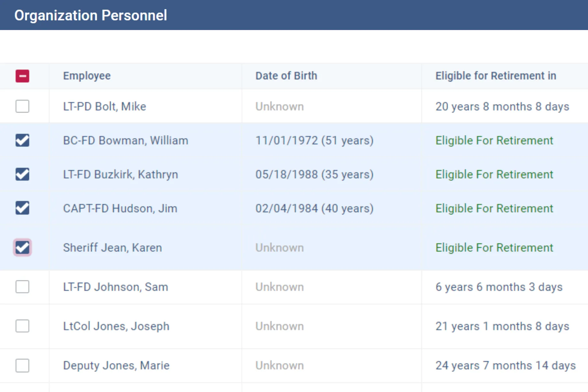Uncheck Bowman, William's row checkbox
This screenshot has width=588, height=392.
click(22, 140)
